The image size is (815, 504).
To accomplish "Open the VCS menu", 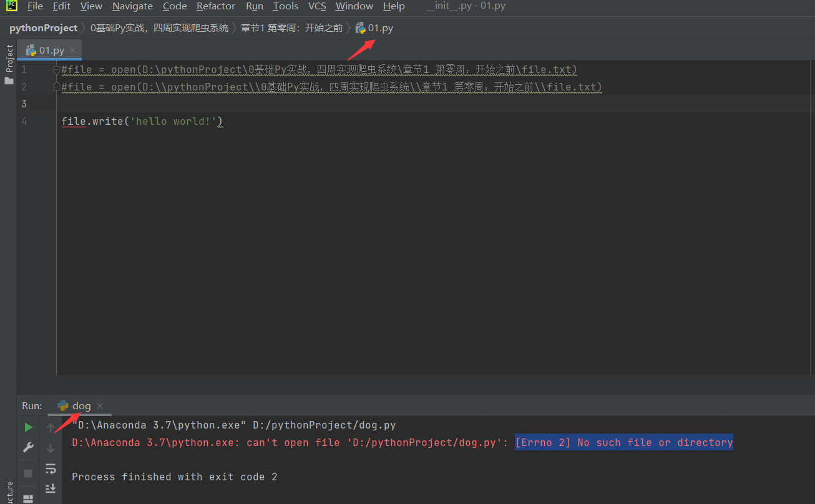I will tap(317, 6).
